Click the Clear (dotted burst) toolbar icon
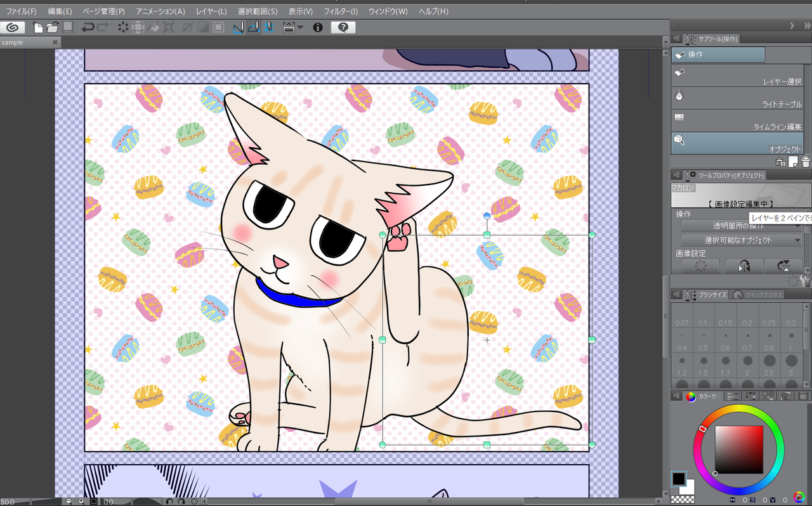This screenshot has width=812, height=506. [x=123, y=27]
